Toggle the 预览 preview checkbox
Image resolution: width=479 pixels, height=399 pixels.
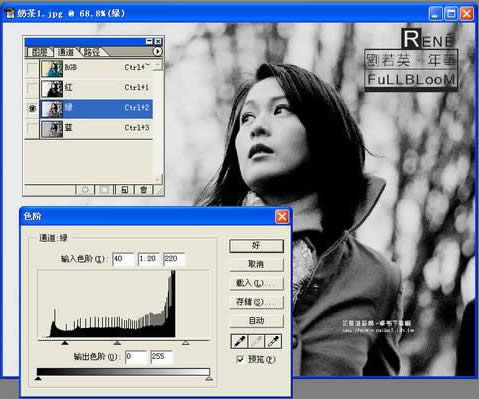tap(240, 359)
